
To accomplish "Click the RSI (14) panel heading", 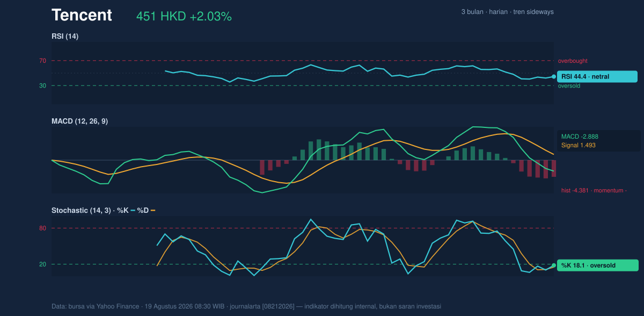I will coord(65,37).
